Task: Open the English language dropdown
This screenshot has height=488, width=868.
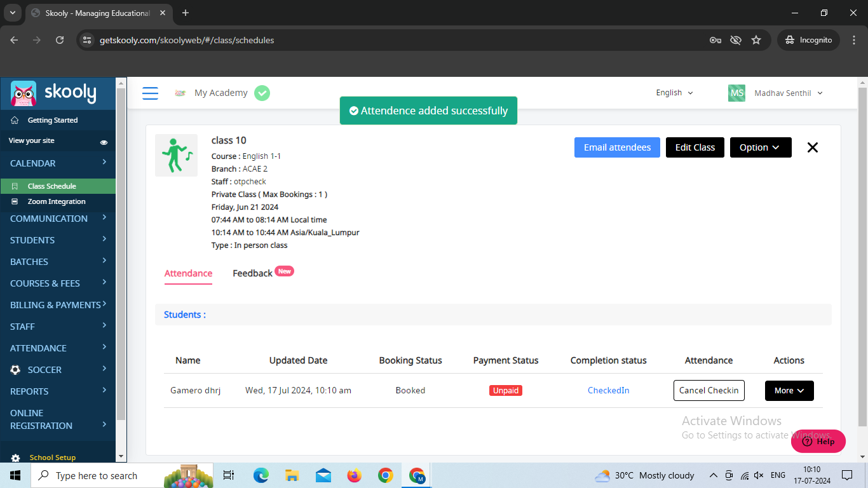Action: pos(674,93)
